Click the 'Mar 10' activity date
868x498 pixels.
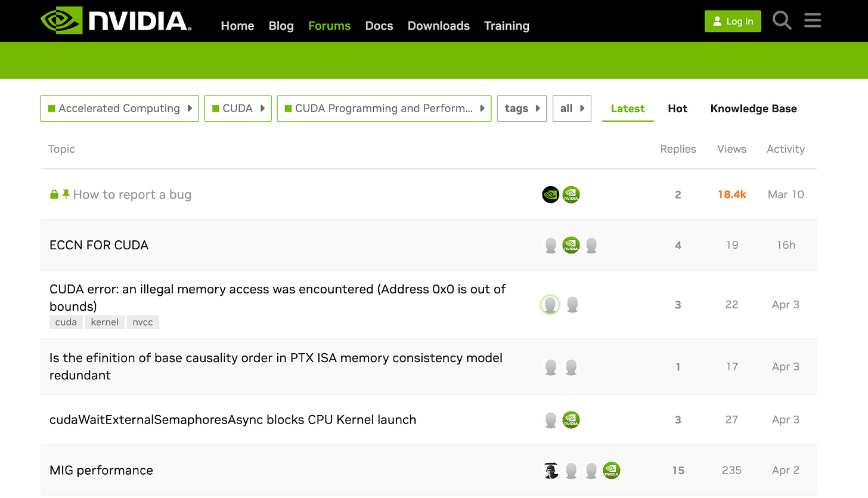786,194
